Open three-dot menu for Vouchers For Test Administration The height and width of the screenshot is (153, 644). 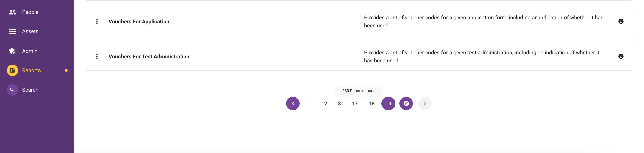click(x=97, y=56)
